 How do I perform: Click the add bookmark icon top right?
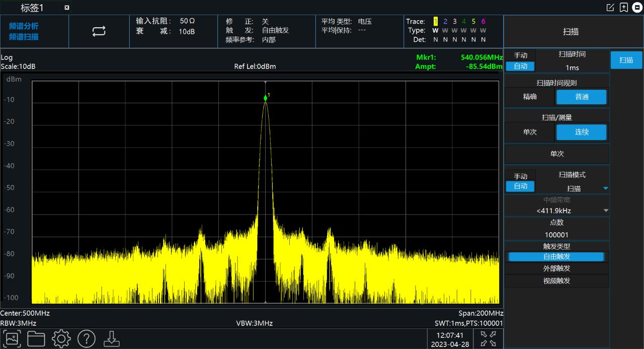[624, 7]
